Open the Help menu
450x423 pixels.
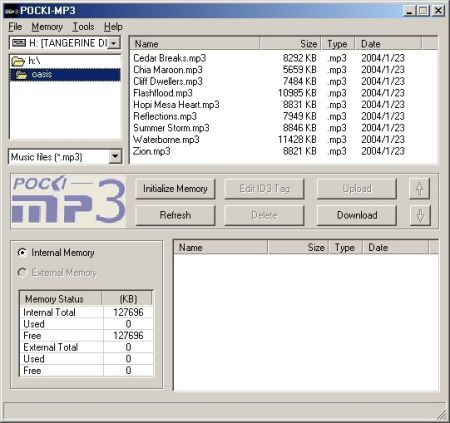point(113,27)
